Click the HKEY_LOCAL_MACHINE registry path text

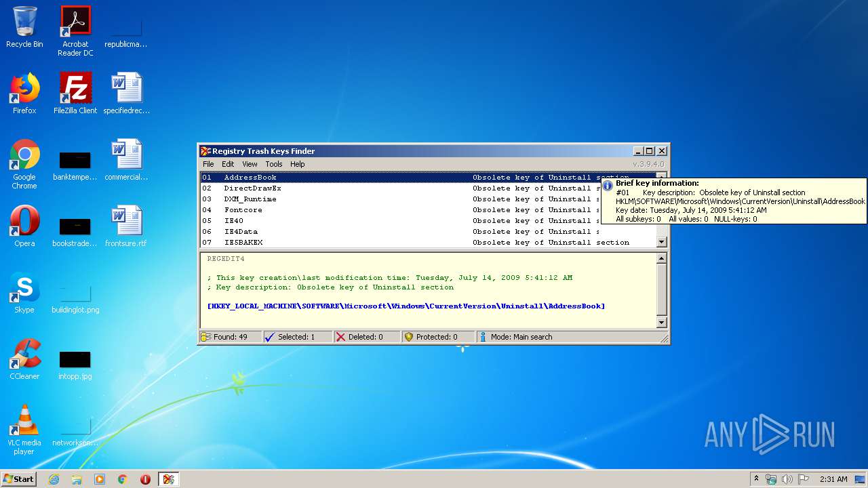click(406, 306)
